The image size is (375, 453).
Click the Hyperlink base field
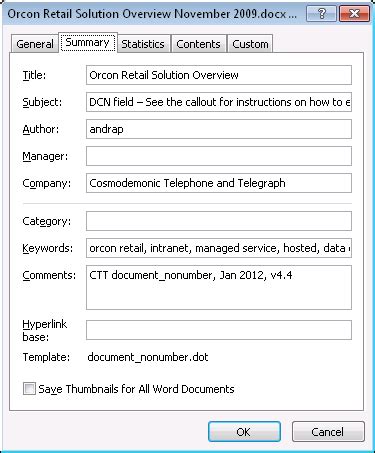click(x=219, y=330)
